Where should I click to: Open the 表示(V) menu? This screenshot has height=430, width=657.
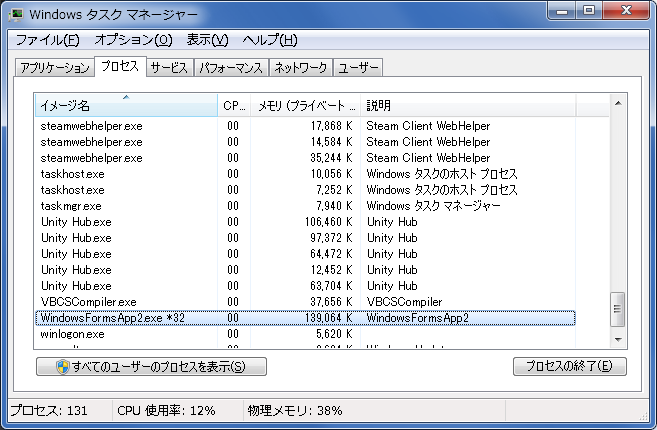pos(207,40)
